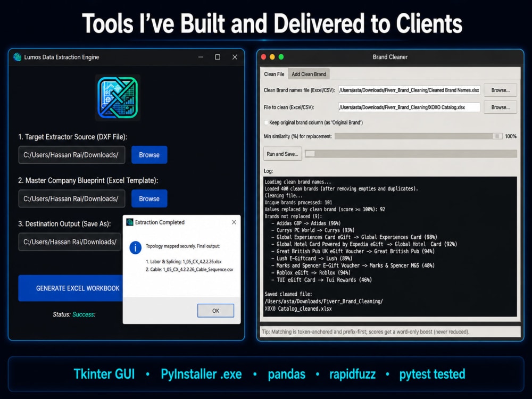532x399 pixels.
Task: Click 'Marks and Spencer E-Gift Voucher' log line
Action: [353, 265]
